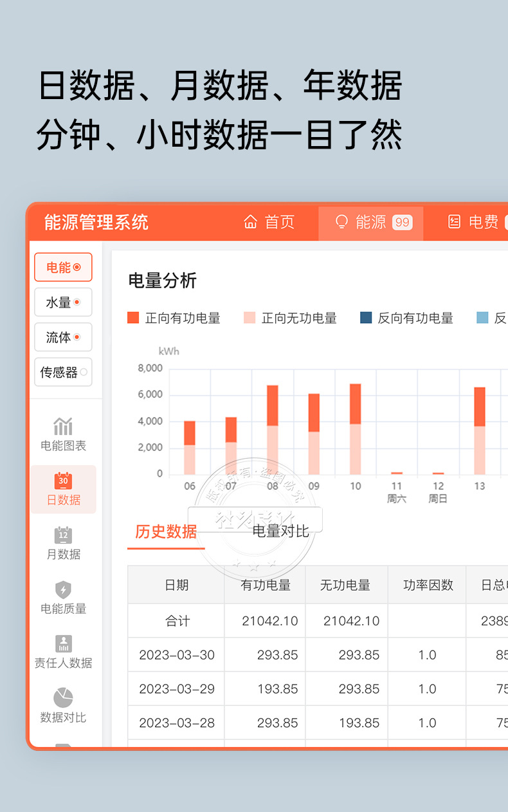Screen dimensions: 508x812
Task: Select the 月数据 calendar icon
Action: [x=63, y=535]
